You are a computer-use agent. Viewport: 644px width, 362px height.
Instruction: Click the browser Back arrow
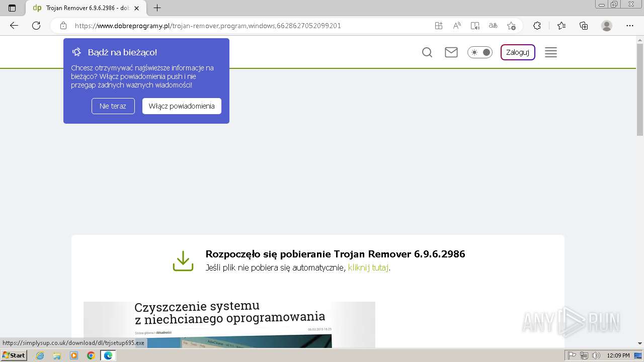point(14,26)
